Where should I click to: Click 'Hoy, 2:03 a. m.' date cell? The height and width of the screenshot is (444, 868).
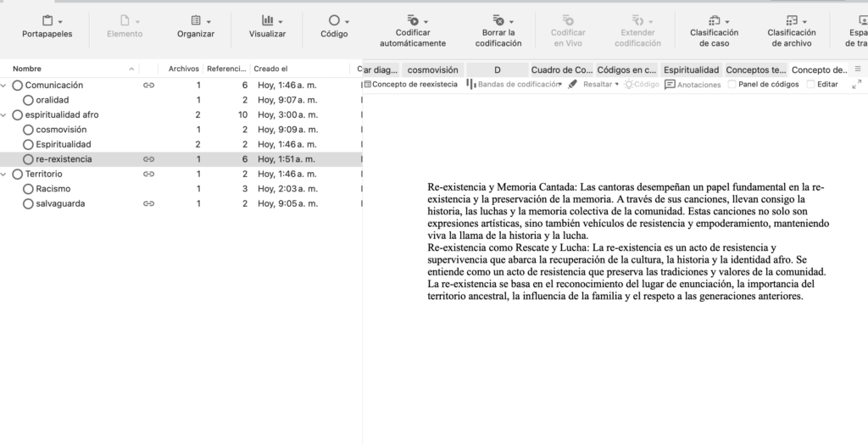coord(288,189)
